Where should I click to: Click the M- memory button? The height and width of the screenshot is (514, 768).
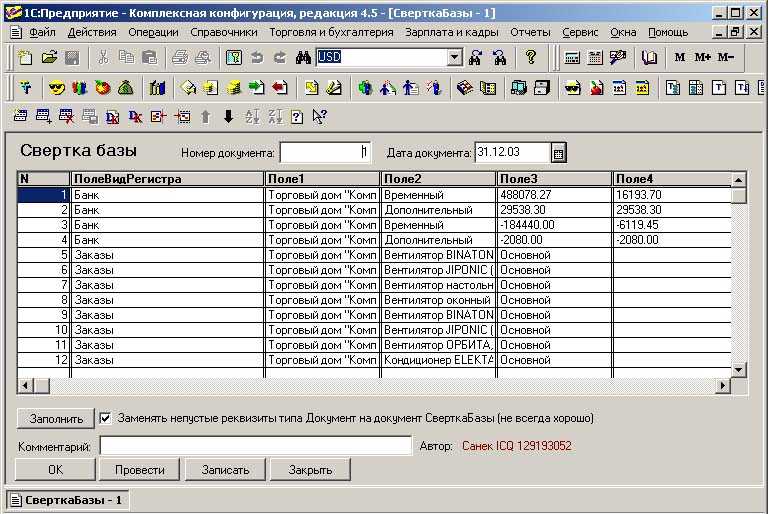tap(726, 57)
